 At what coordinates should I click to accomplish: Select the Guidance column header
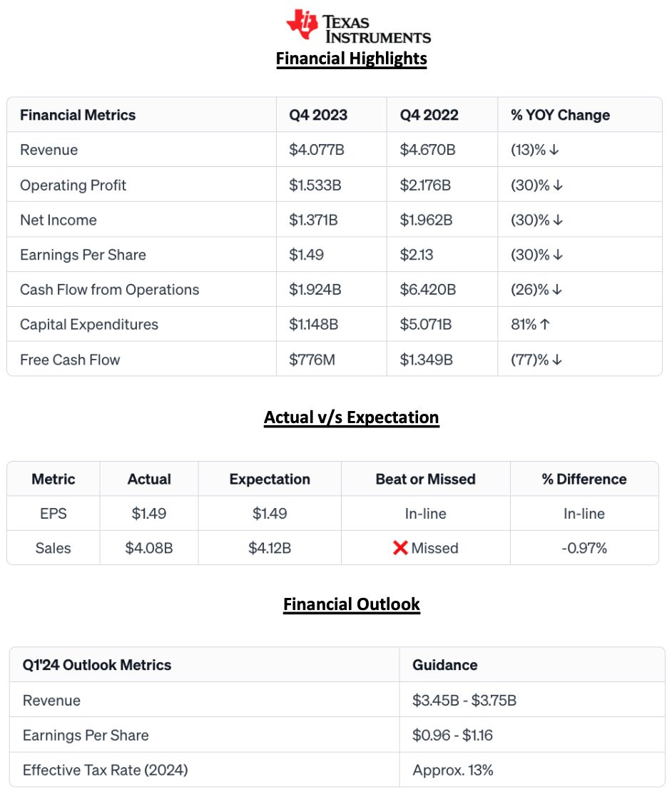tap(445, 665)
